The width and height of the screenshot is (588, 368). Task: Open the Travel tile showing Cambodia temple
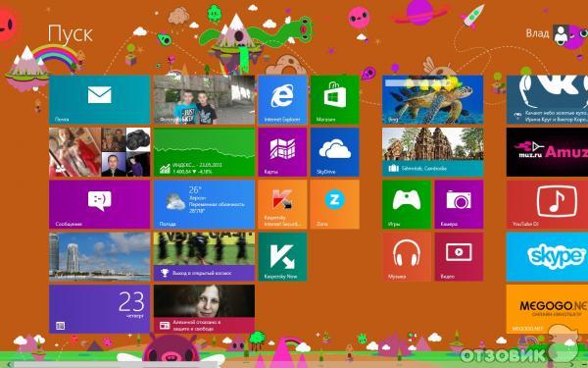pyautogui.click(x=433, y=152)
